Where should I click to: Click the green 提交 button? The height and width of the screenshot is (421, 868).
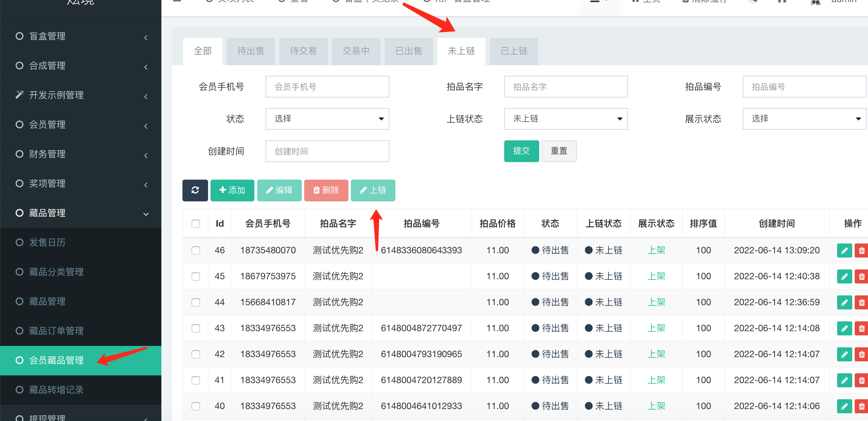pyautogui.click(x=521, y=151)
